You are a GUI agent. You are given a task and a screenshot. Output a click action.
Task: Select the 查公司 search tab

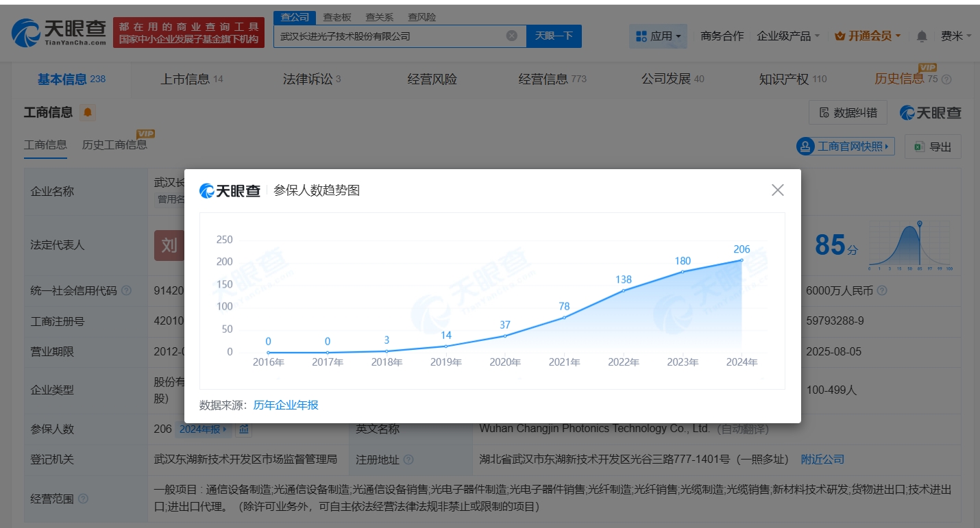pyautogui.click(x=295, y=17)
